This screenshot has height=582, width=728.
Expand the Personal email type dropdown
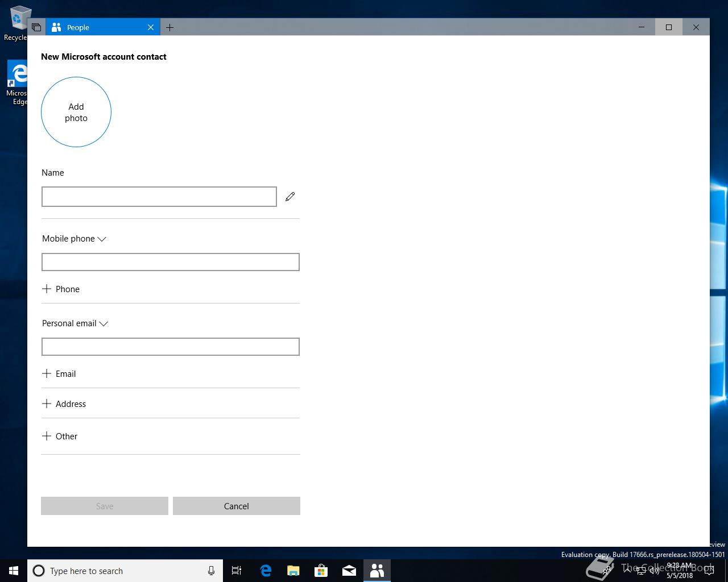pos(75,323)
